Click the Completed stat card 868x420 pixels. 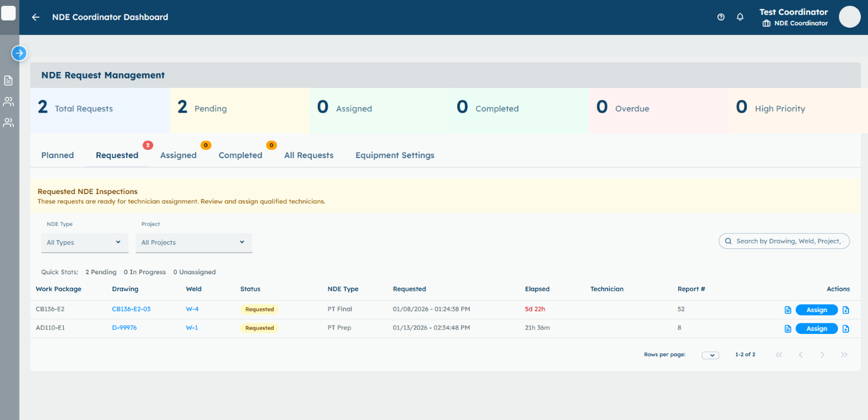tap(519, 110)
